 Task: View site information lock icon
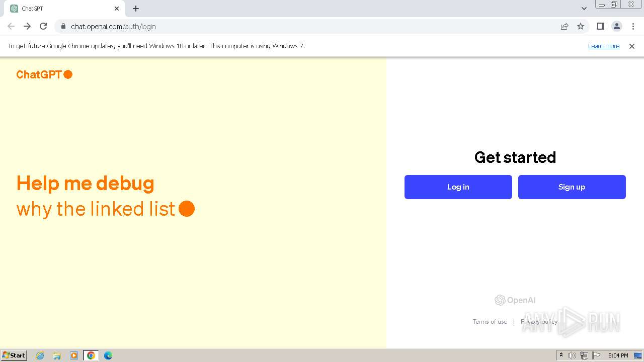click(63, 27)
